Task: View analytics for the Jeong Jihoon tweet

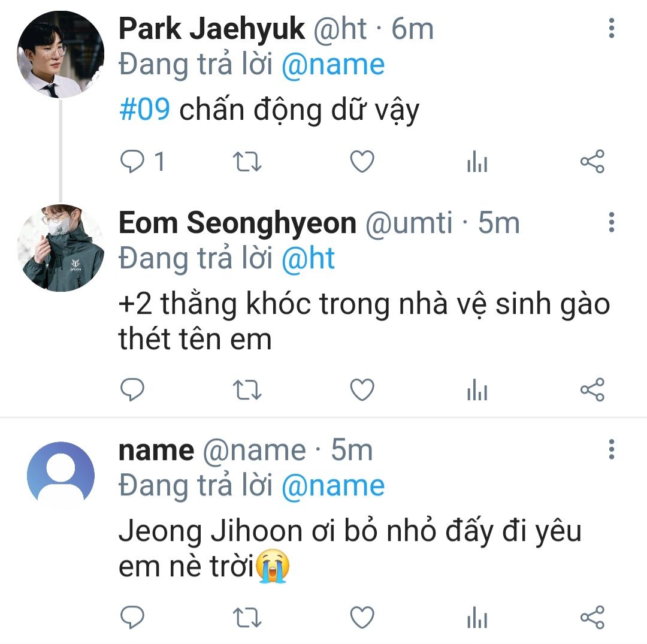Action: coord(477,617)
